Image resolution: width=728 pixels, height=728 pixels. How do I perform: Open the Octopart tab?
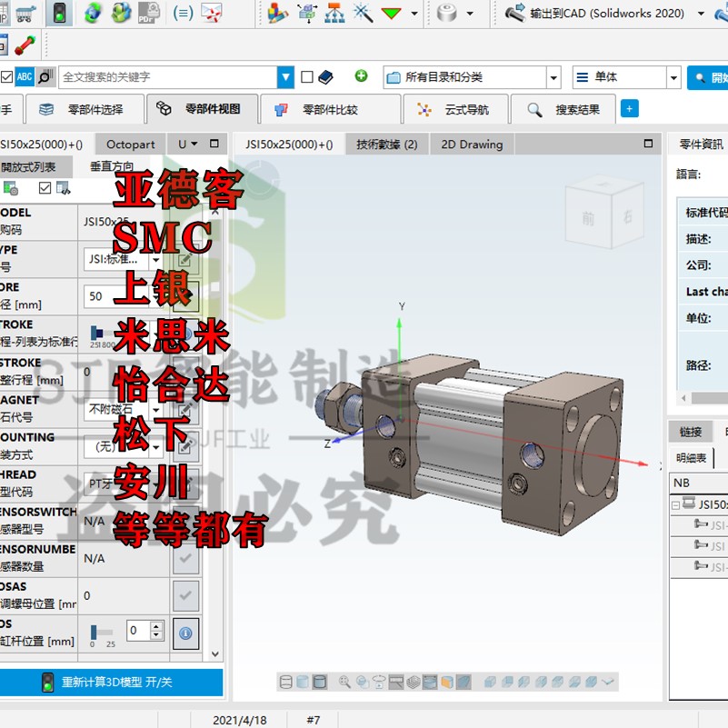click(131, 145)
